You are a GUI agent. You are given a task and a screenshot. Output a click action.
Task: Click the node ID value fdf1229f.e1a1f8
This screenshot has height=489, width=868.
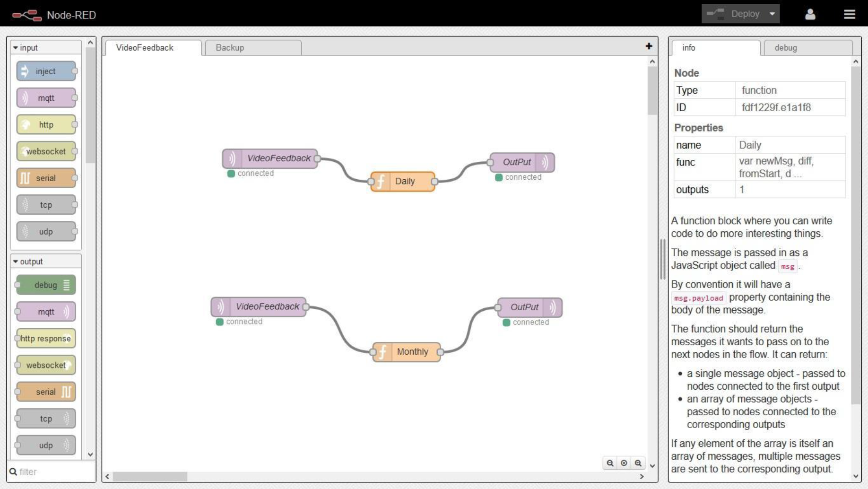tap(776, 108)
